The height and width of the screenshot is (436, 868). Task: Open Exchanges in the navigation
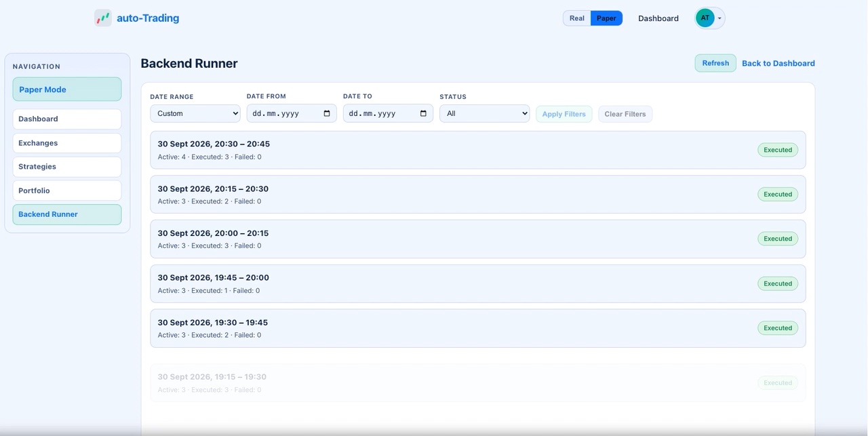click(67, 143)
